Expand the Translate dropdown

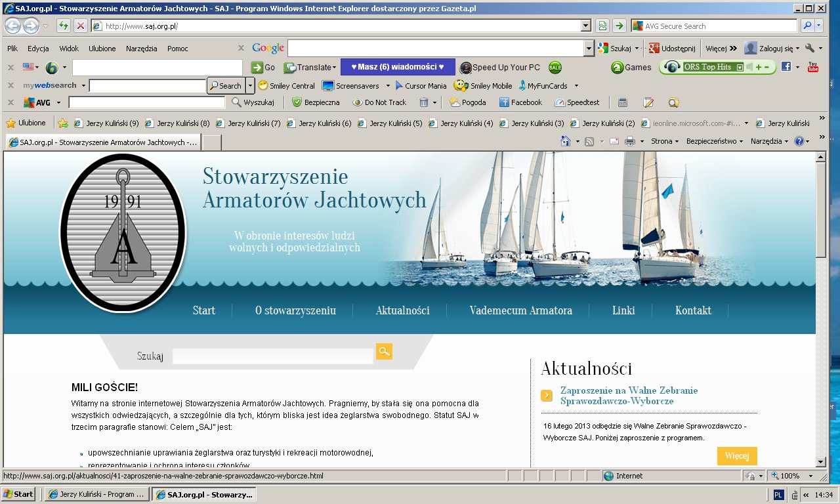point(334,68)
